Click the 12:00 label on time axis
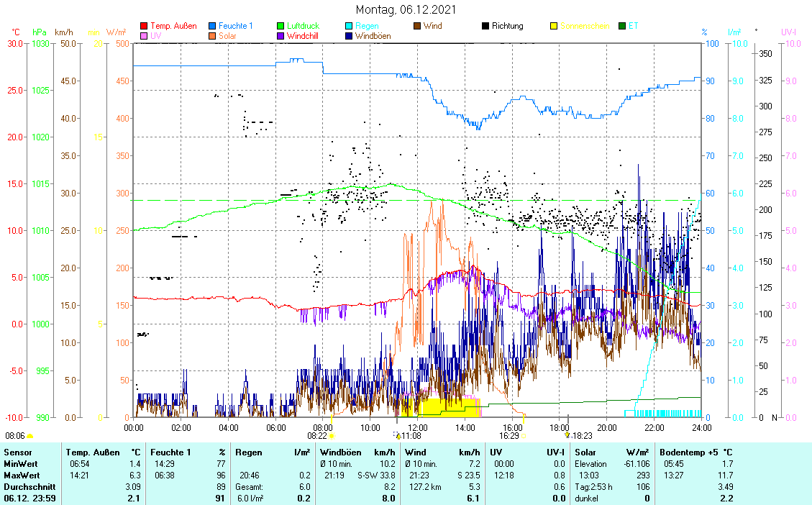812x505 pixels. (417, 427)
